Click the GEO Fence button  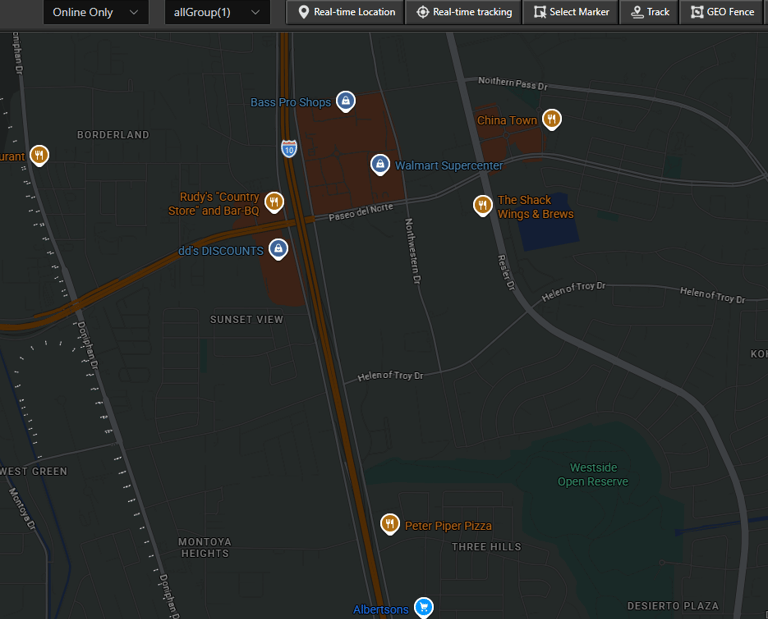click(x=722, y=12)
